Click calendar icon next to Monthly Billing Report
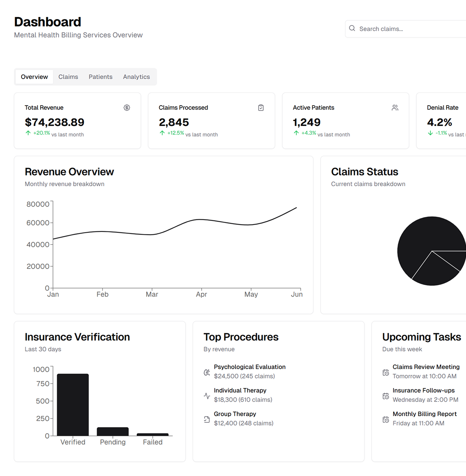The image size is (466, 476). click(386, 419)
